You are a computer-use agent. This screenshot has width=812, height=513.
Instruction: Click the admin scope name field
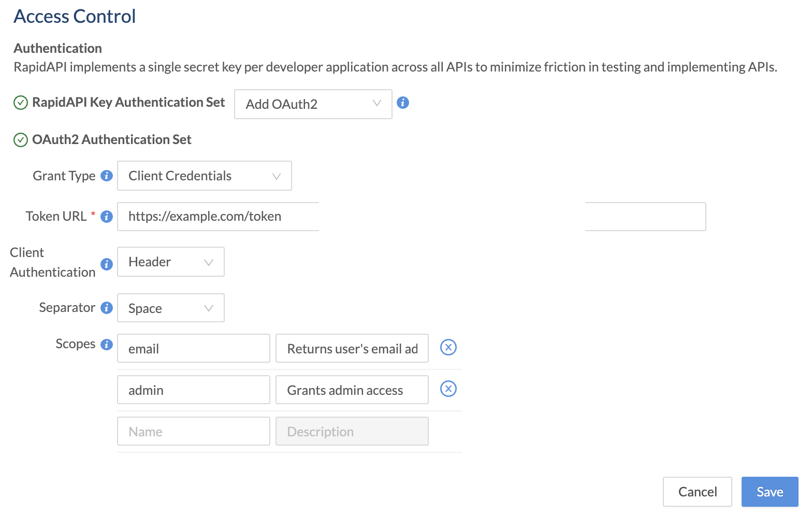point(194,390)
